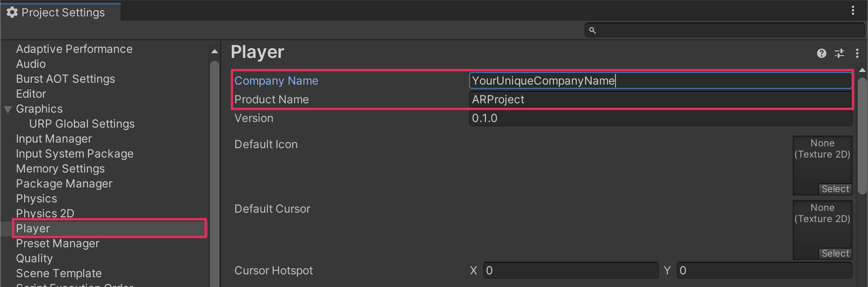
Task: Open the window's top-right kebab menu
Action: point(853,10)
